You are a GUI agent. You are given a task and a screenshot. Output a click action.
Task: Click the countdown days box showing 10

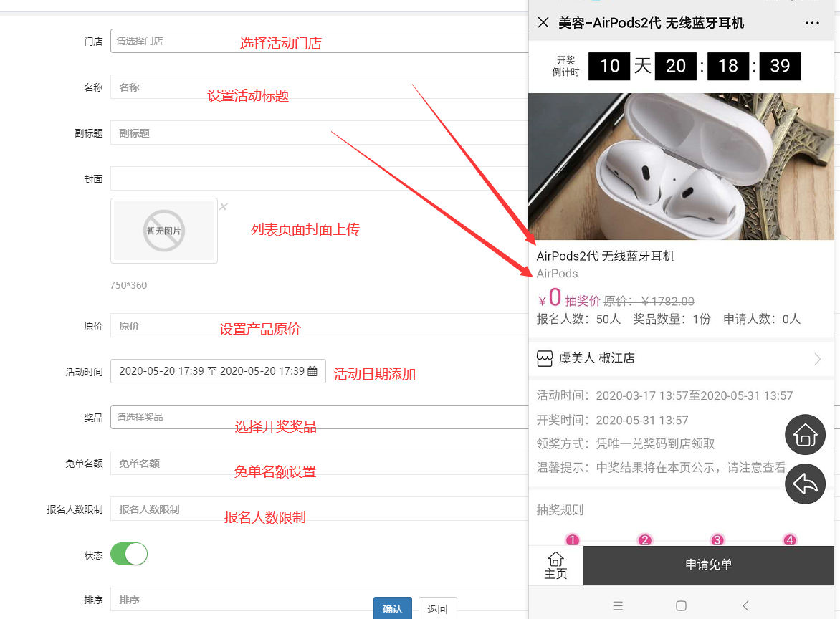[x=609, y=66]
